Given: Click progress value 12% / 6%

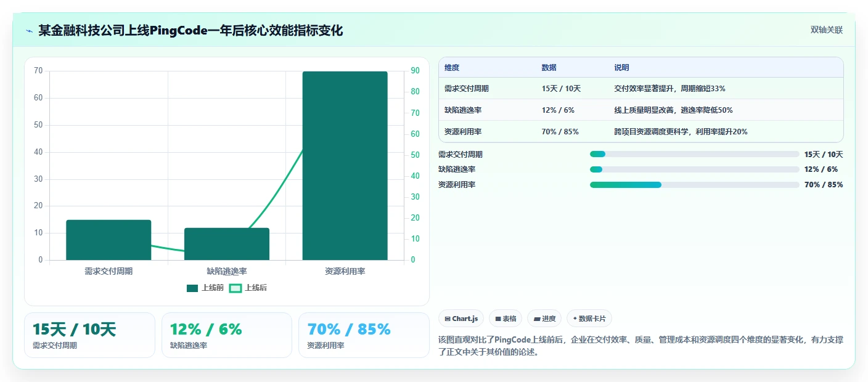Looking at the screenshot, I should point(821,169).
